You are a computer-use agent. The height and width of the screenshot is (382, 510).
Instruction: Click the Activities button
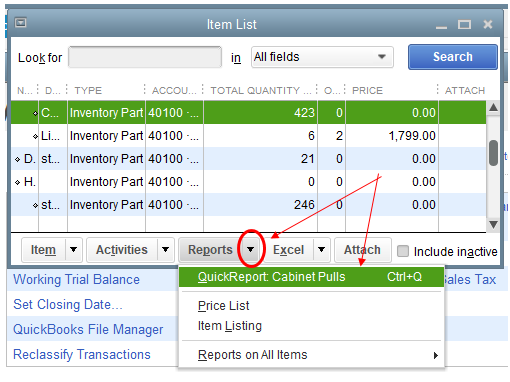[x=122, y=250]
